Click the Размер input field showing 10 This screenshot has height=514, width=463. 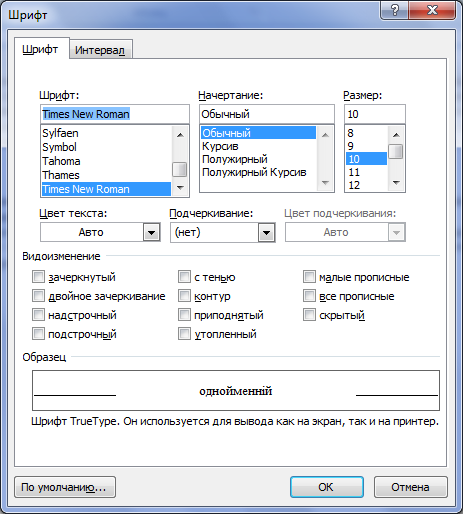(x=375, y=114)
